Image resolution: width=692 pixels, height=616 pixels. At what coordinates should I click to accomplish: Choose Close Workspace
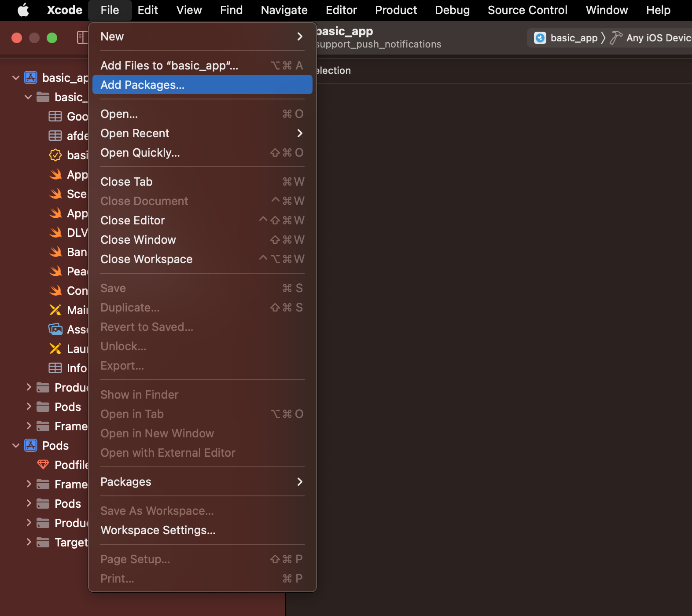tap(202, 259)
